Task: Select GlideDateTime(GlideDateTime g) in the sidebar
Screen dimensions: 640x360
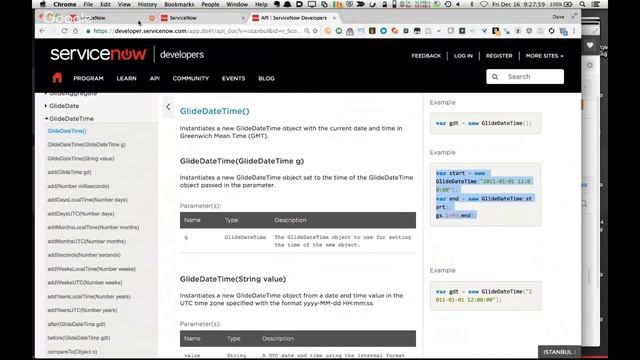Action: click(x=87, y=144)
